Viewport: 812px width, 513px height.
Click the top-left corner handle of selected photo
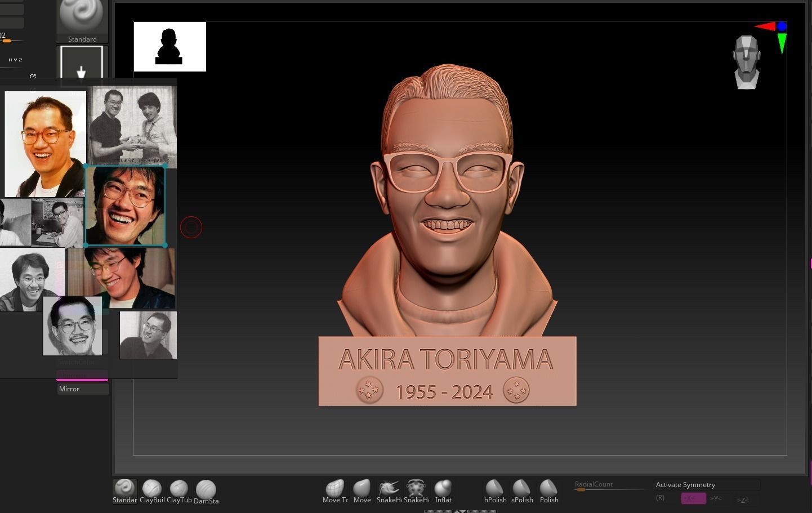(x=86, y=167)
